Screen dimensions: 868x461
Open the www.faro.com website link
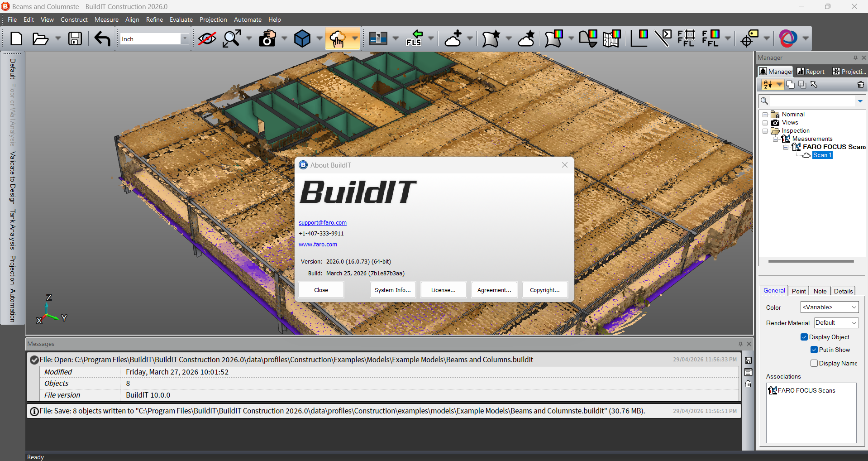[x=318, y=244]
